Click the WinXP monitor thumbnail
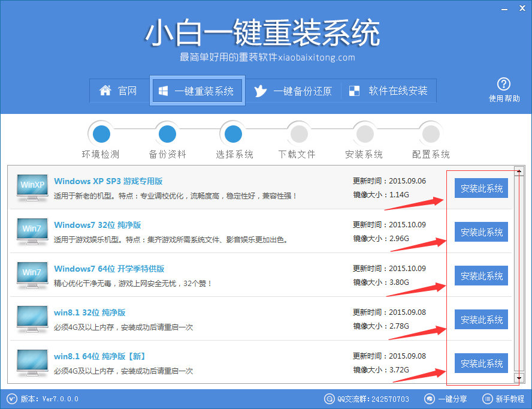Screen dimensions: 532x409 click(32, 187)
